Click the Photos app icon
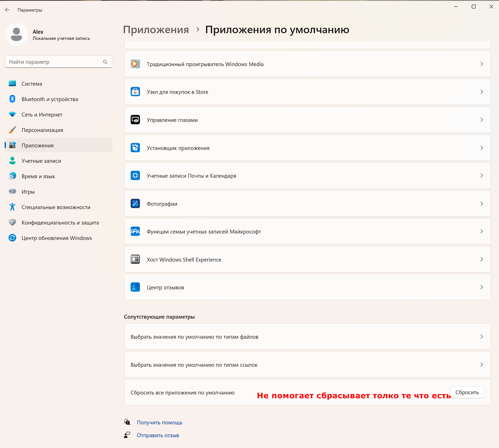This screenshot has width=499, height=448. coord(135,204)
